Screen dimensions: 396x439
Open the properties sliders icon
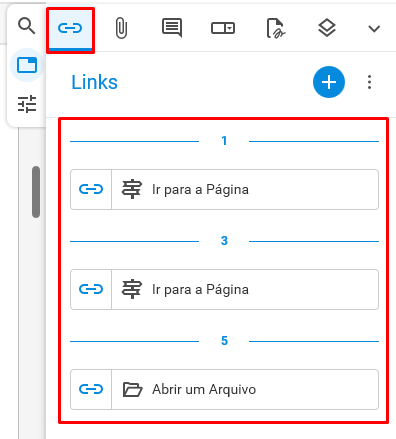click(x=27, y=104)
